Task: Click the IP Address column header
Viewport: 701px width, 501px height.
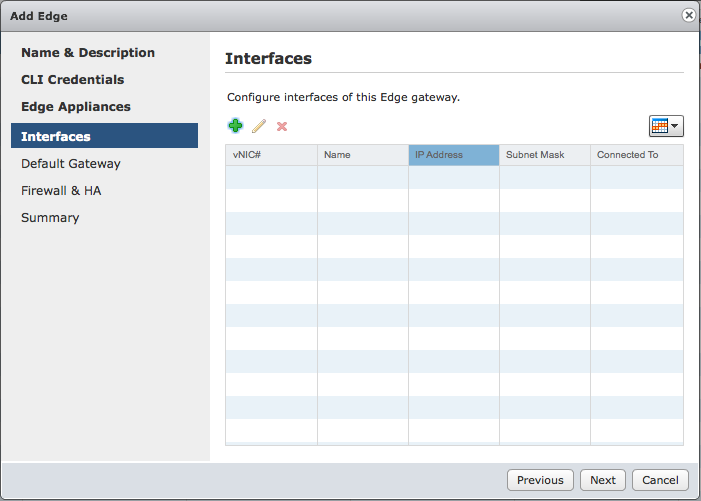Action: [x=454, y=155]
